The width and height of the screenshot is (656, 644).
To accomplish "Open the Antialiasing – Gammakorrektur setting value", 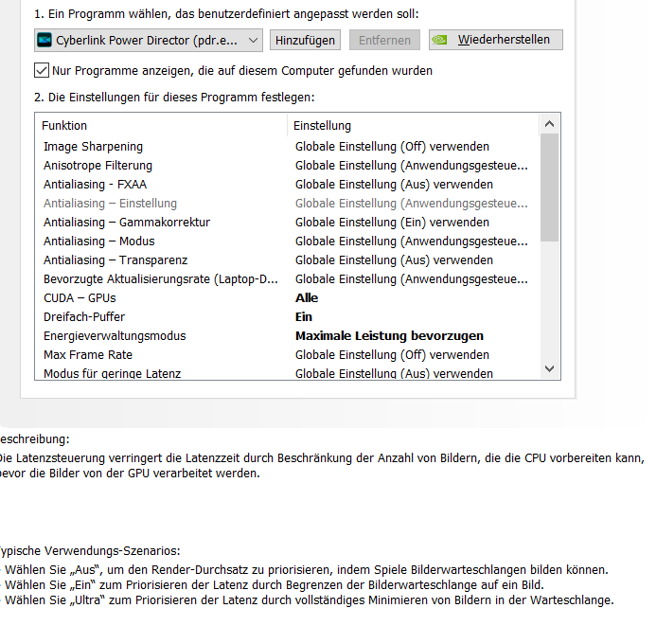I will [x=392, y=223].
